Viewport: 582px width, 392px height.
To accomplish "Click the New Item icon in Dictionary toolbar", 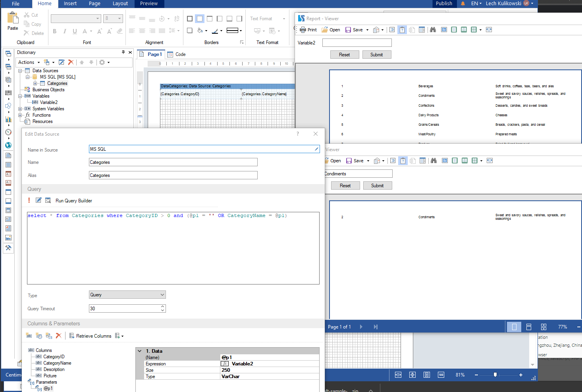I will 47,62.
